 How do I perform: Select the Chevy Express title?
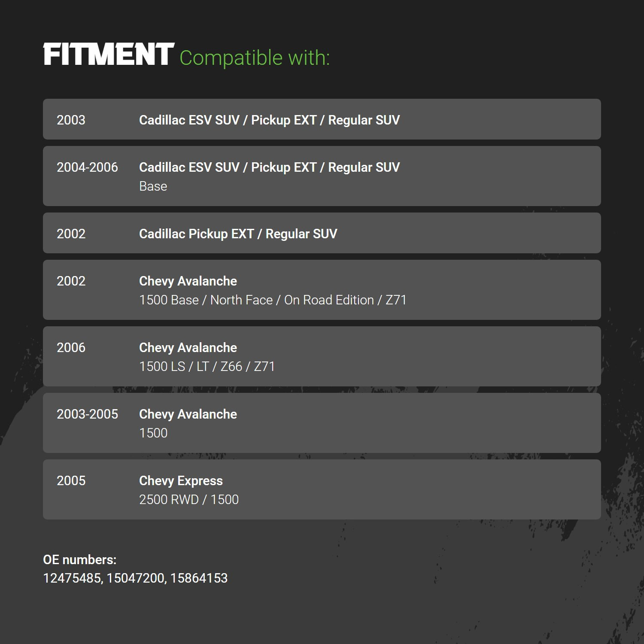pos(181,481)
